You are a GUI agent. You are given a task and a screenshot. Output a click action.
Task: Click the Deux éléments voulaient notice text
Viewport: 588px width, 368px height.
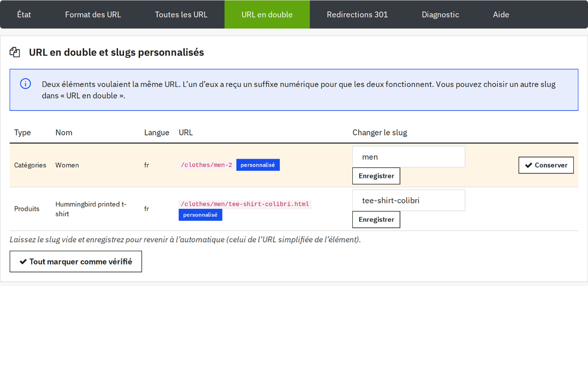click(x=299, y=90)
